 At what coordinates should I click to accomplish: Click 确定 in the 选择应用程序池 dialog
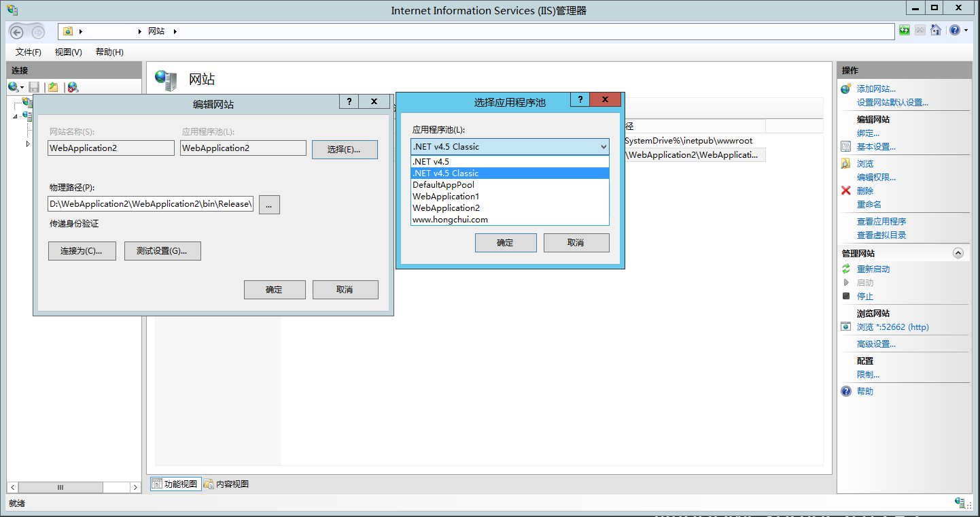point(506,242)
